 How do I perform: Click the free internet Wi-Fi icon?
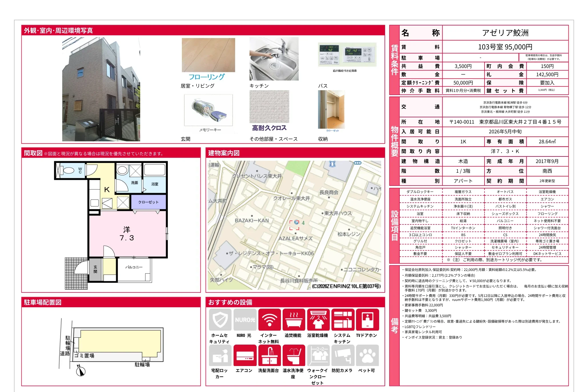269,319
